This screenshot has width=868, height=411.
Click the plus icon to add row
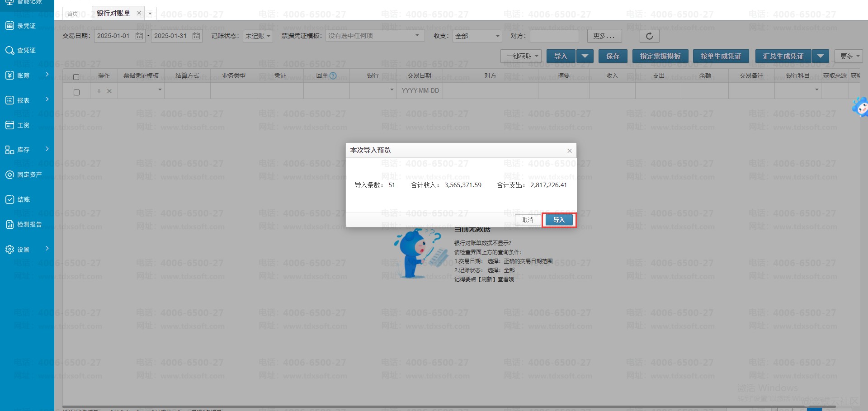(x=99, y=91)
